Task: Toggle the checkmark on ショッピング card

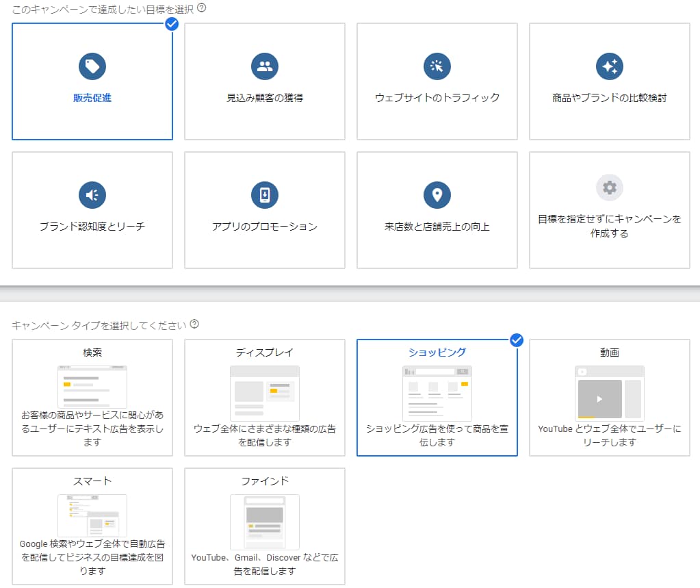Action: click(517, 340)
